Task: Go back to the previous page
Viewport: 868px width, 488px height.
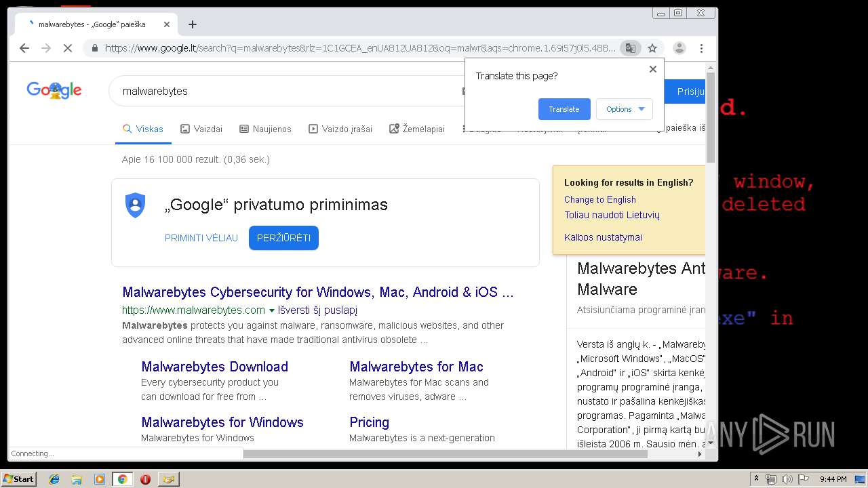Action: [x=24, y=48]
